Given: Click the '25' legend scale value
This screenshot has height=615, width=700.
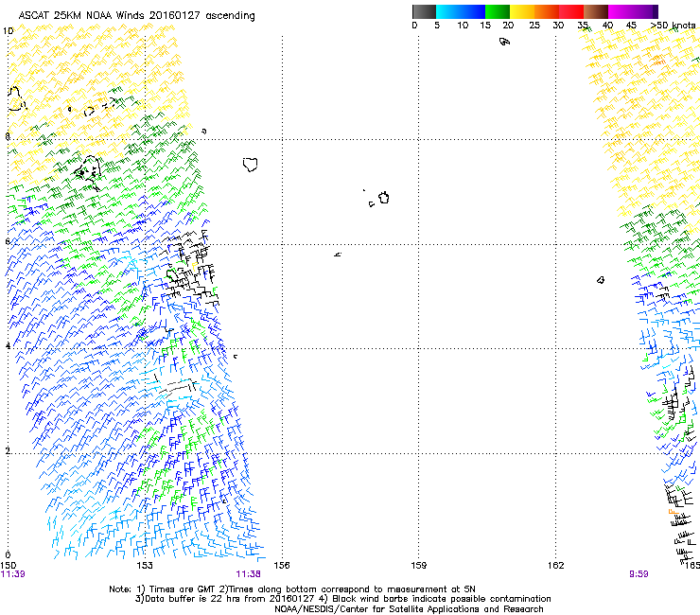Looking at the screenshot, I should coord(534,26).
